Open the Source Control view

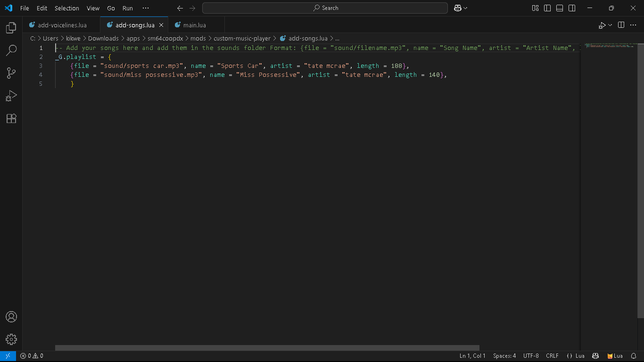pyautogui.click(x=11, y=73)
